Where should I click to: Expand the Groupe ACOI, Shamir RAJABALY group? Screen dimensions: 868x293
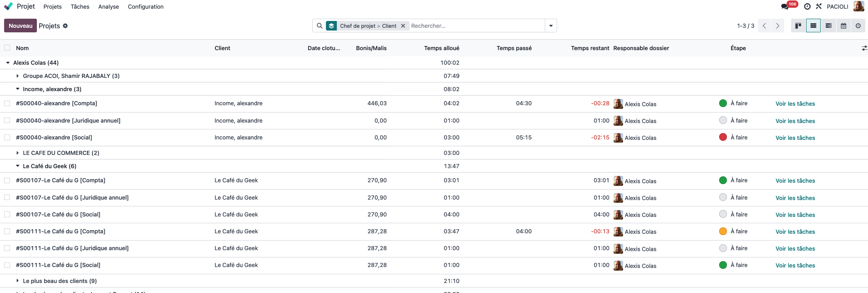pyautogui.click(x=18, y=76)
